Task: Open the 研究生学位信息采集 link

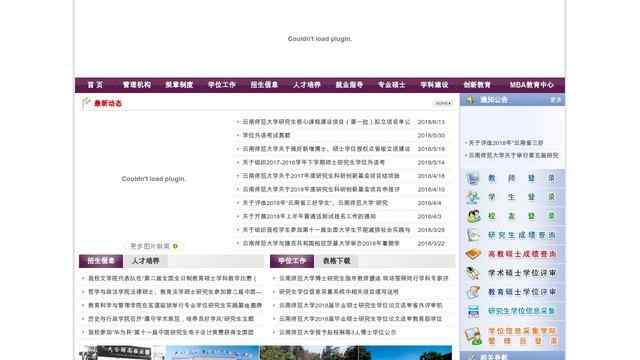Action: [x=521, y=311]
